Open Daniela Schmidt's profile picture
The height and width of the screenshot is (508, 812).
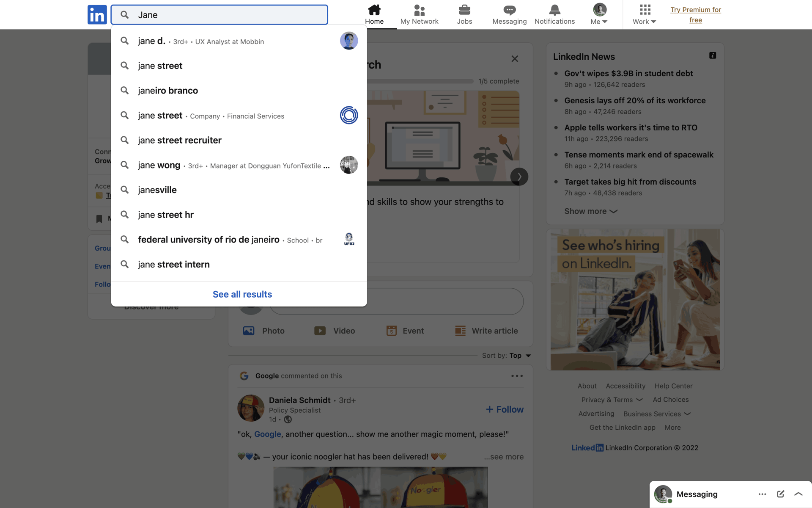251,408
